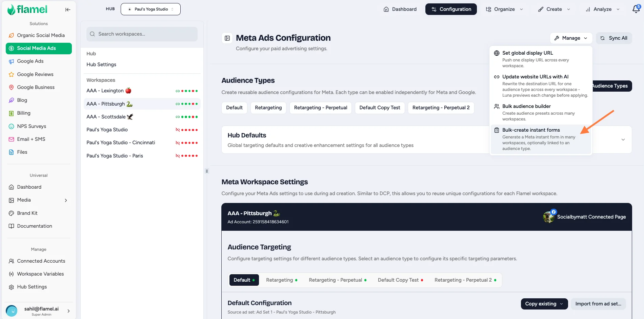Choose Update website URLs with AI
This screenshot has height=319, width=644.
pyautogui.click(x=541, y=86)
